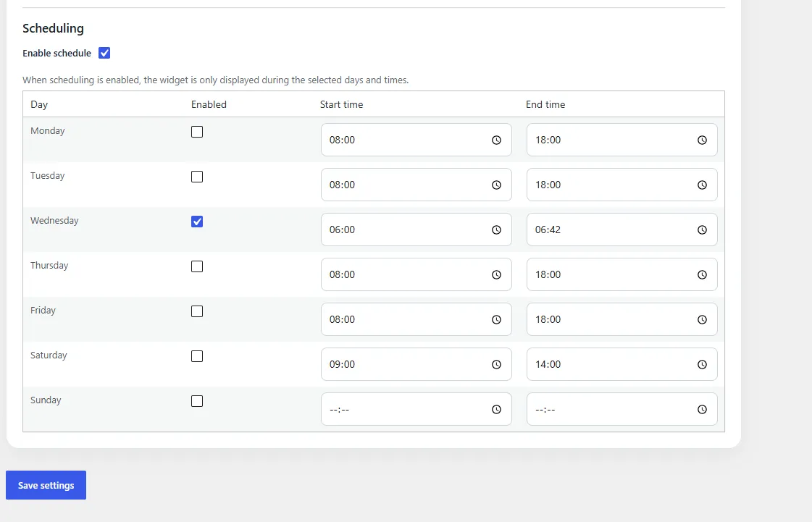Screen dimensions: 812x522
Task: Focus the empty Sunday end time field
Action: (x=622, y=409)
